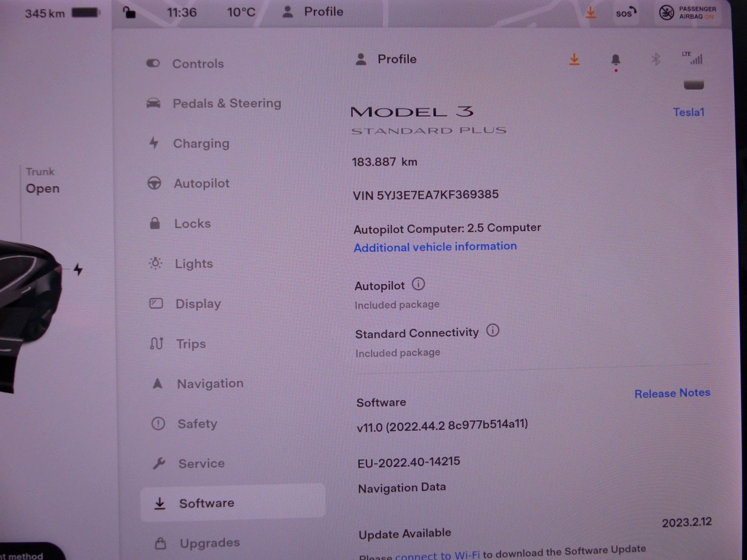Tap the EU-2022.40-14215 navigation data
The width and height of the screenshot is (747, 560).
[x=409, y=462]
